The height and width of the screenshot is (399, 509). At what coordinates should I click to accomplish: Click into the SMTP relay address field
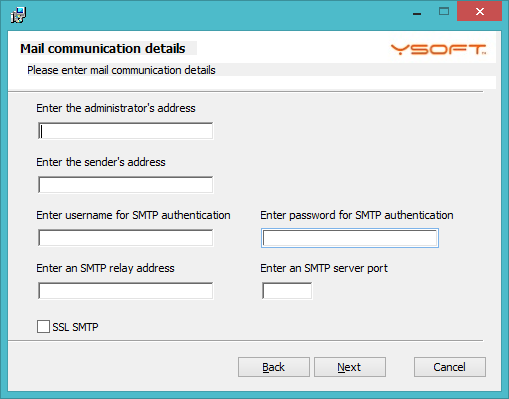click(126, 291)
